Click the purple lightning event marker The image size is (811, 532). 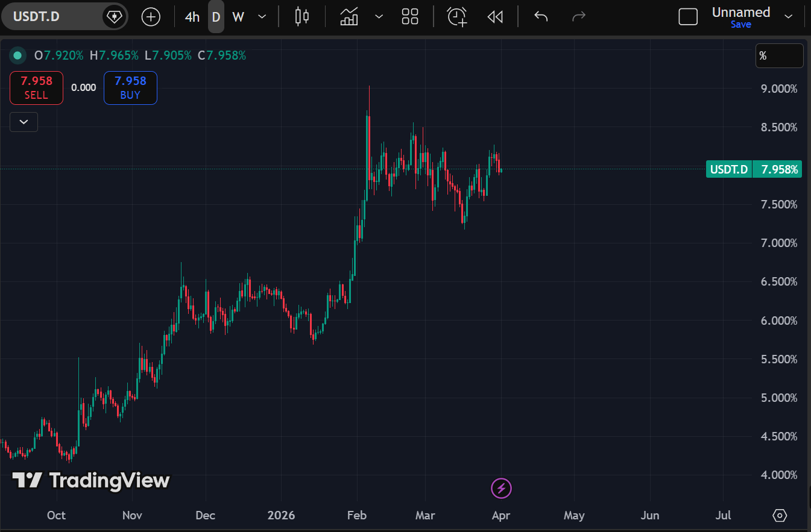pos(502,488)
